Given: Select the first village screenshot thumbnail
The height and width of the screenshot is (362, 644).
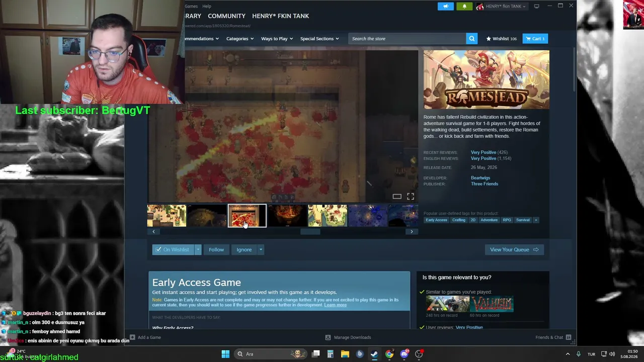Looking at the screenshot, I should [167, 216].
